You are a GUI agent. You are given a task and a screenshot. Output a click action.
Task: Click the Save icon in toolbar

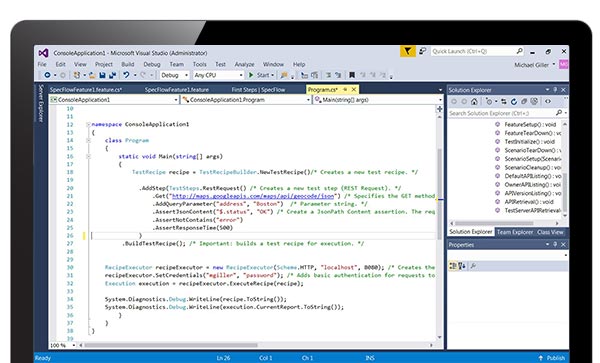coord(102,75)
